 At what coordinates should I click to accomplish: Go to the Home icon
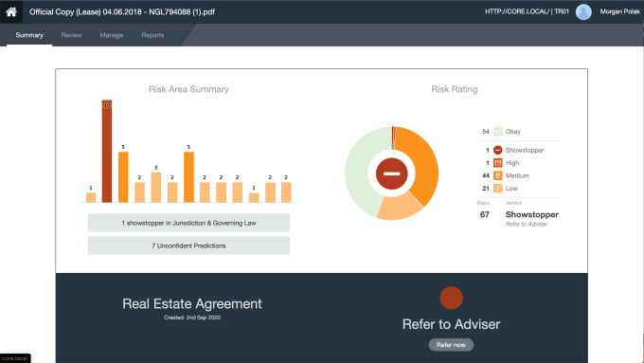coord(11,11)
